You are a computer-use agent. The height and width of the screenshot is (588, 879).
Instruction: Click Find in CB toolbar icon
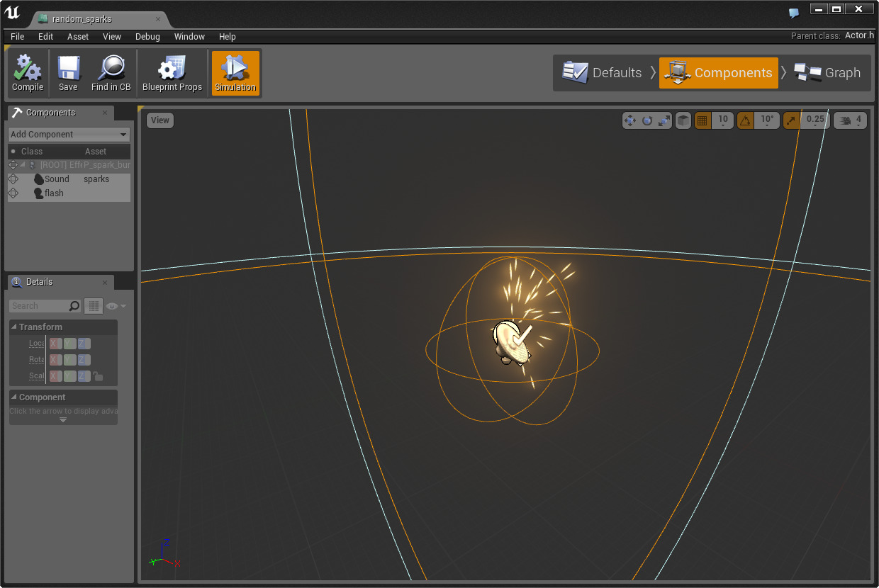111,73
